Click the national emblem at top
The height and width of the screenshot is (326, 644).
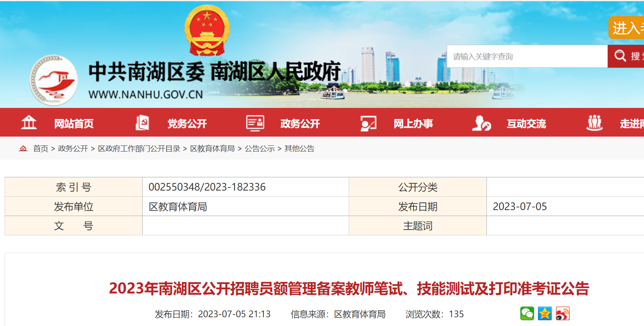207,31
